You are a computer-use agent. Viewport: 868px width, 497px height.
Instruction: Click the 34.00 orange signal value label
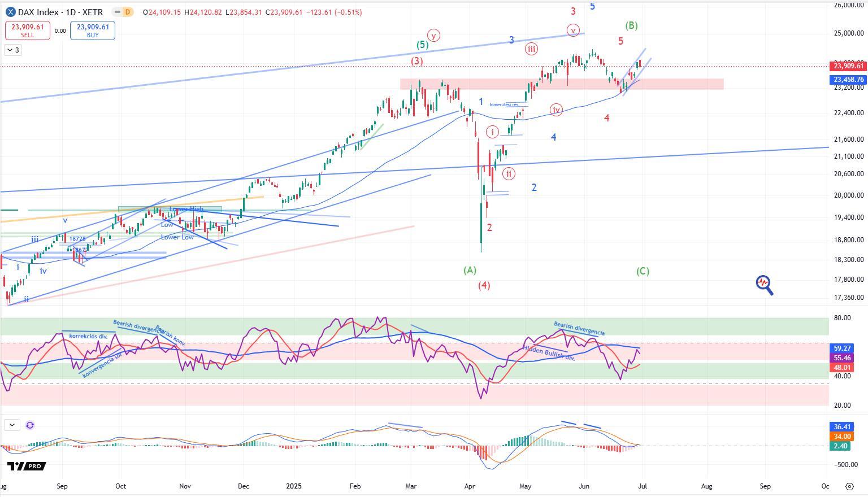pos(843,437)
